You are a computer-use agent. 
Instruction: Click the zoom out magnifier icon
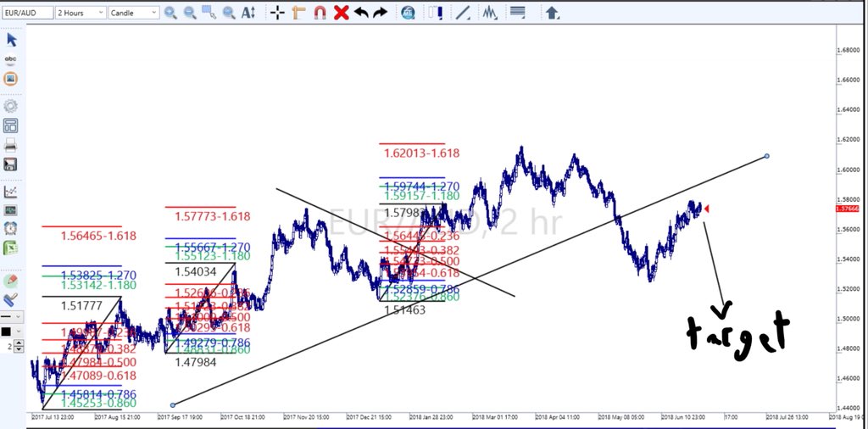coord(190,13)
